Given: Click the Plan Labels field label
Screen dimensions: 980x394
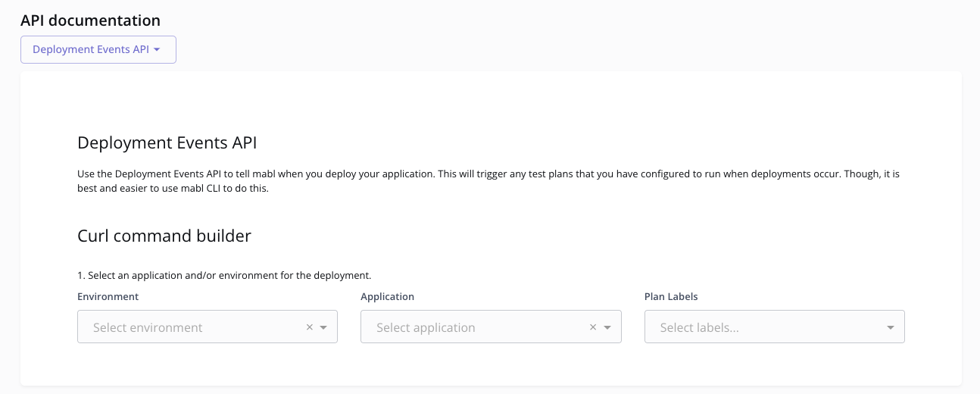Looking at the screenshot, I should [x=671, y=296].
